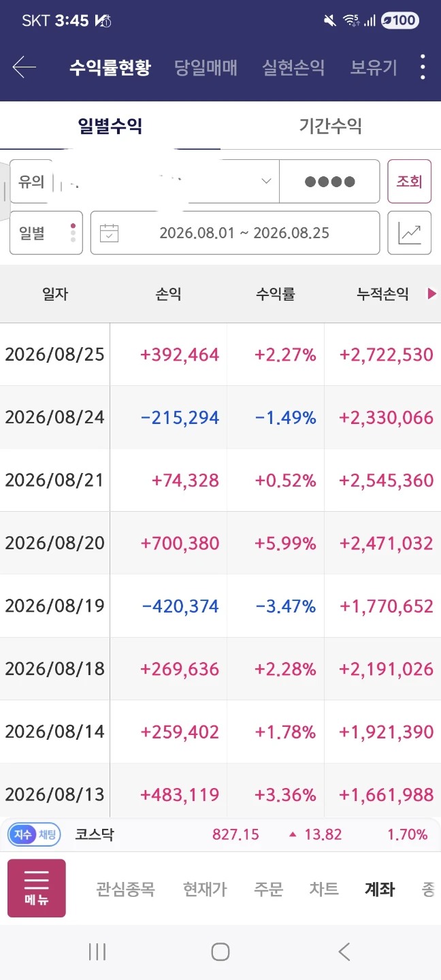Tap the Android home button

[220, 951]
